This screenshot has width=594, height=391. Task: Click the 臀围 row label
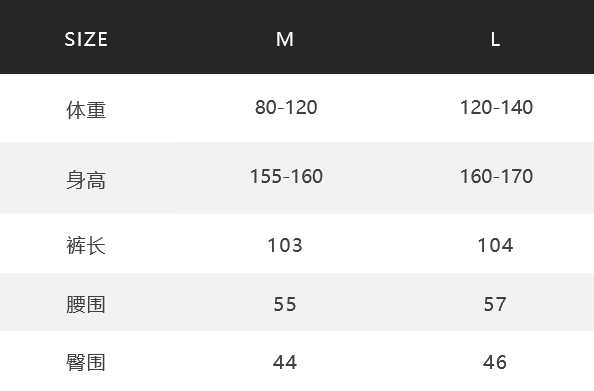click(86, 362)
